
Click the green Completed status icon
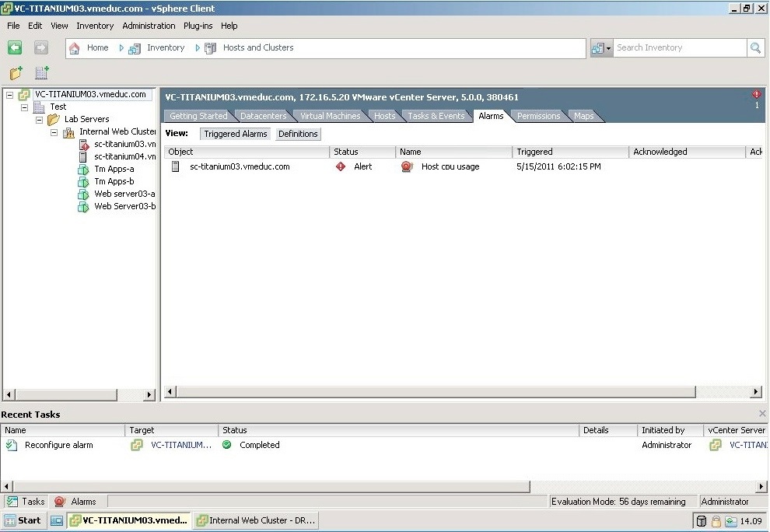click(227, 445)
